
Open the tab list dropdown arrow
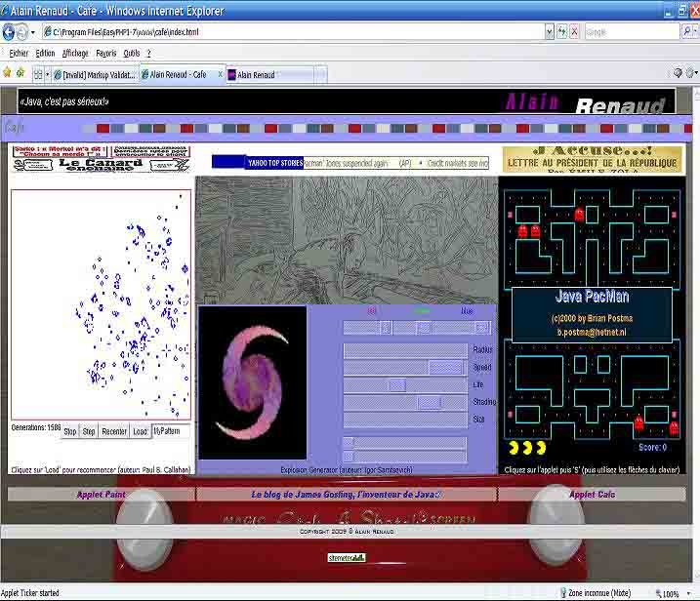[47, 74]
